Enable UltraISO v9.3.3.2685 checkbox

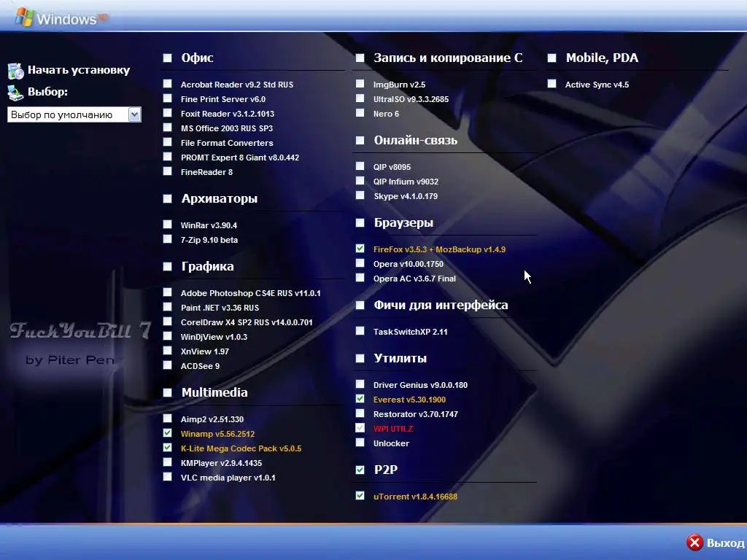[x=360, y=98]
